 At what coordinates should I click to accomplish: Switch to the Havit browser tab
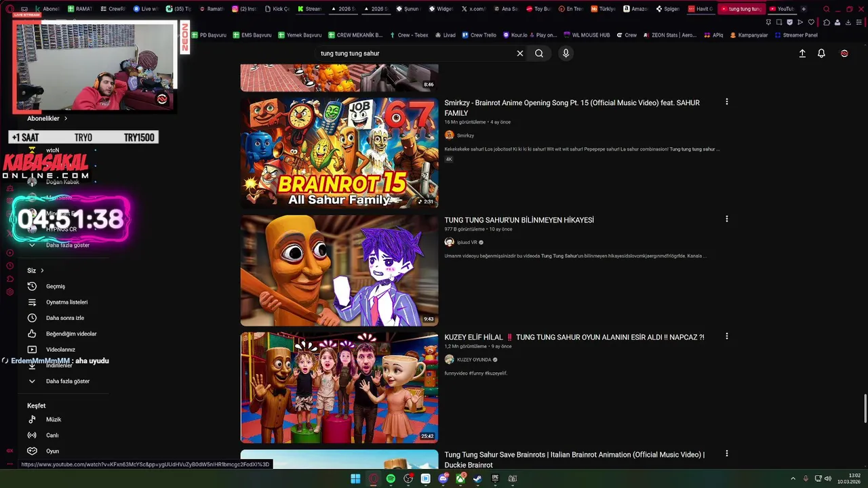(x=701, y=9)
